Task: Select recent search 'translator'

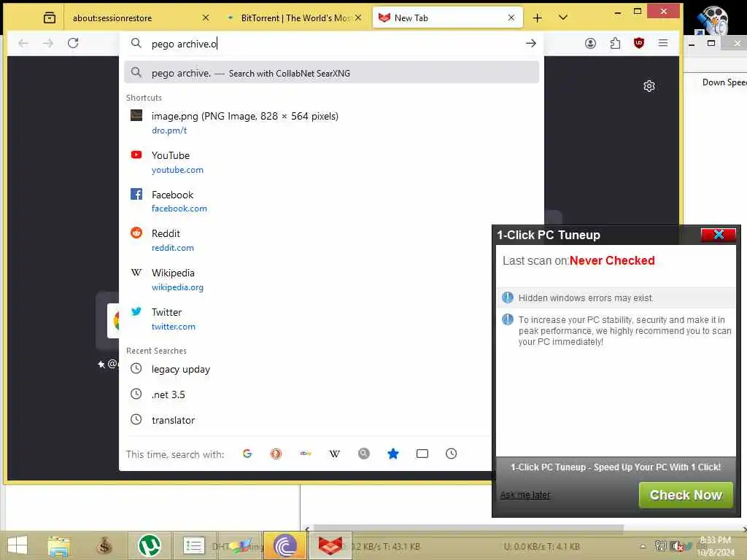Action: (x=308, y=420)
